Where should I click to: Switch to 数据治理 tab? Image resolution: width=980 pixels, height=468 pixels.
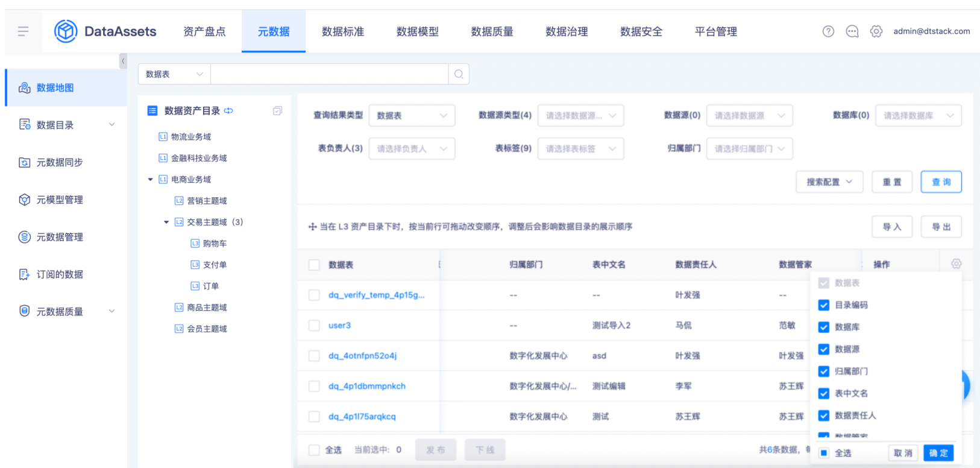coord(567,31)
